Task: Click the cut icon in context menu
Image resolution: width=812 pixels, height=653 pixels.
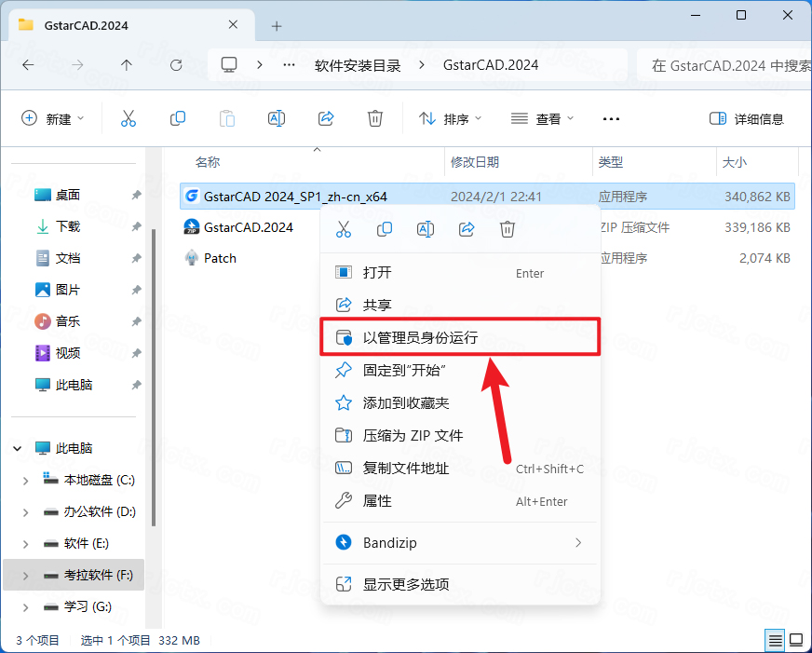Action: tap(344, 229)
